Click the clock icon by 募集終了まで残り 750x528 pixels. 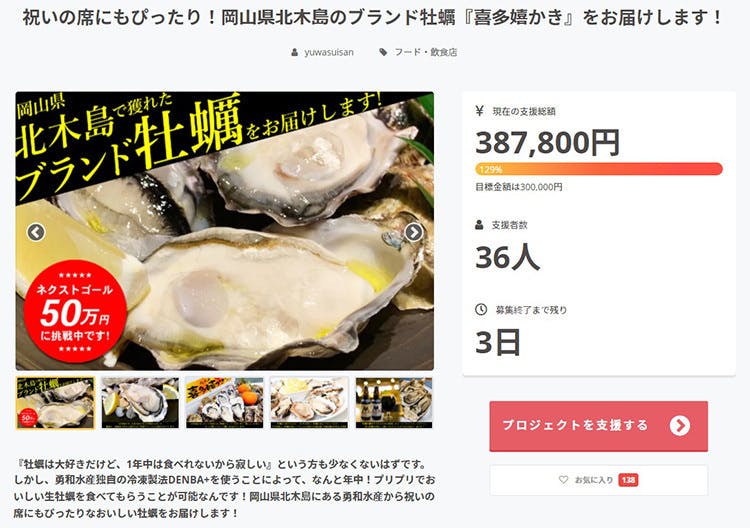click(x=481, y=309)
